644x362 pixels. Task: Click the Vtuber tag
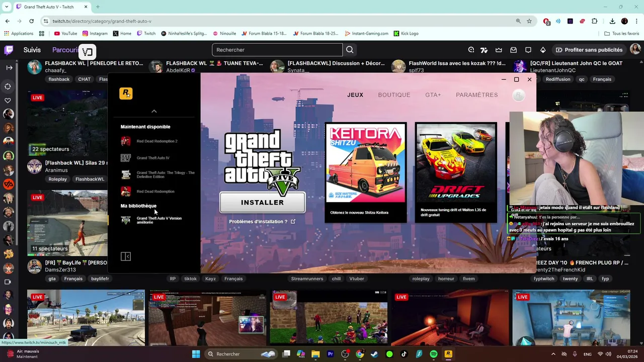tap(356, 279)
